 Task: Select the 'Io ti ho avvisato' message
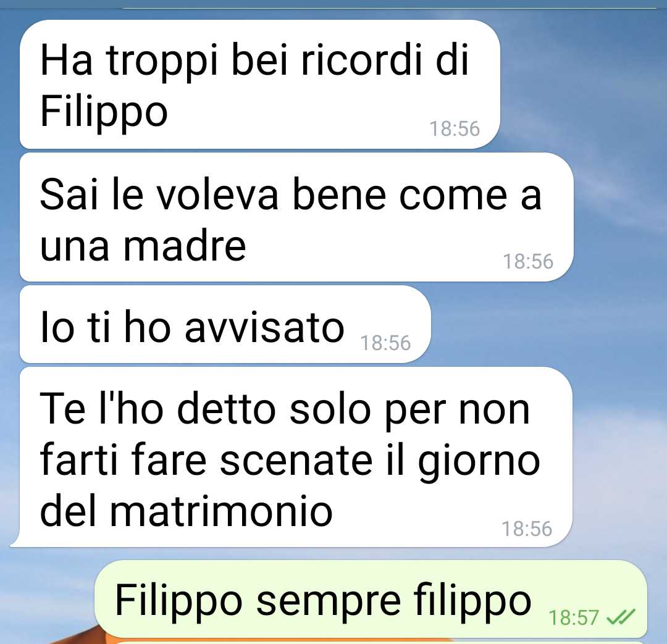tap(225, 324)
